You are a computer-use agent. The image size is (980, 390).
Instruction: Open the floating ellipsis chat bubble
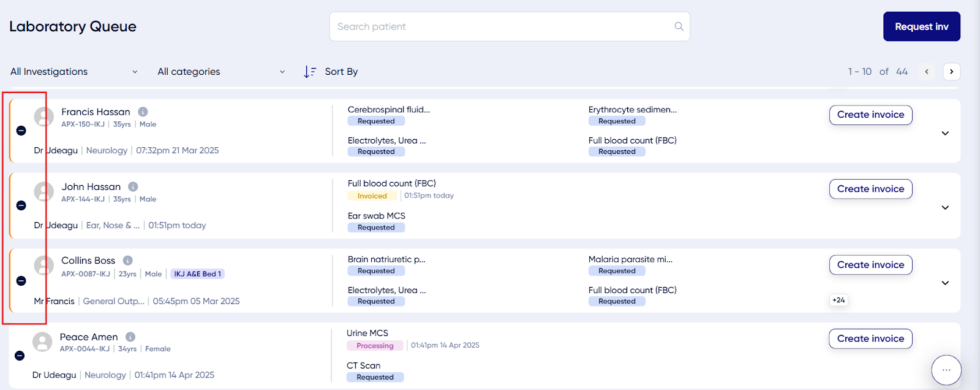click(x=946, y=370)
